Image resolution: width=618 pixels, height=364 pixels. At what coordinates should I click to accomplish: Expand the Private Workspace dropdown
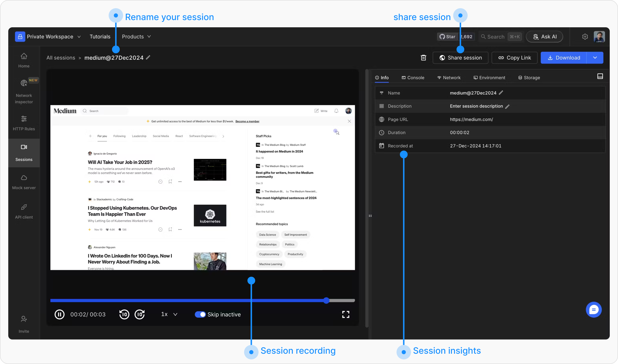tap(79, 37)
